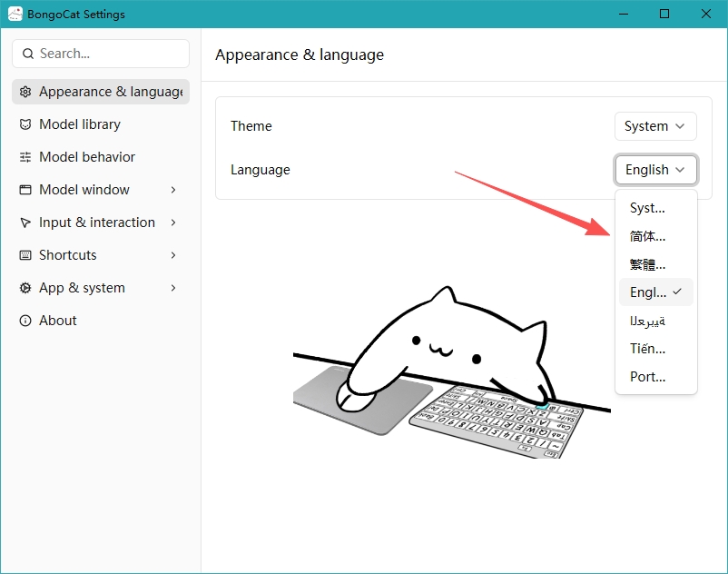Select Simplified Chinese 简体 option
The width and height of the screenshot is (728, 574).
[655, 236]
